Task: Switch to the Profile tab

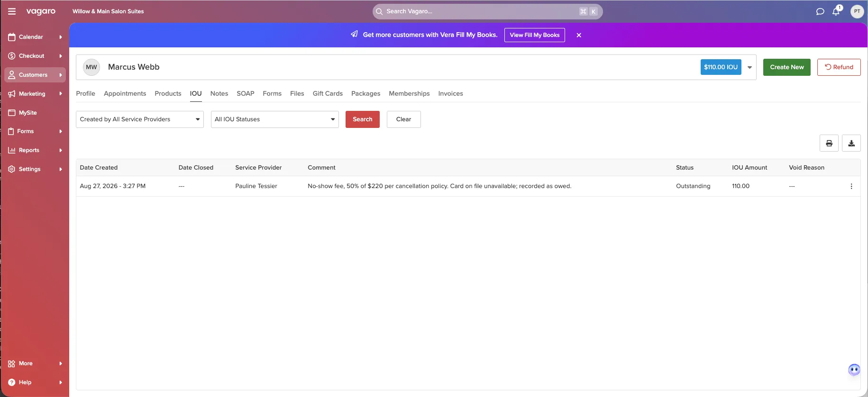Action: coord(85,94)
